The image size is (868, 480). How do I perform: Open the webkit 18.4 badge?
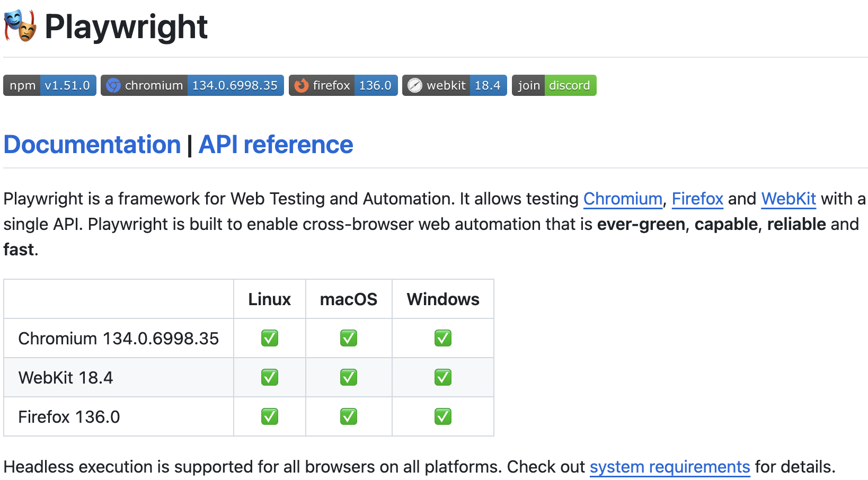(455, 85)
